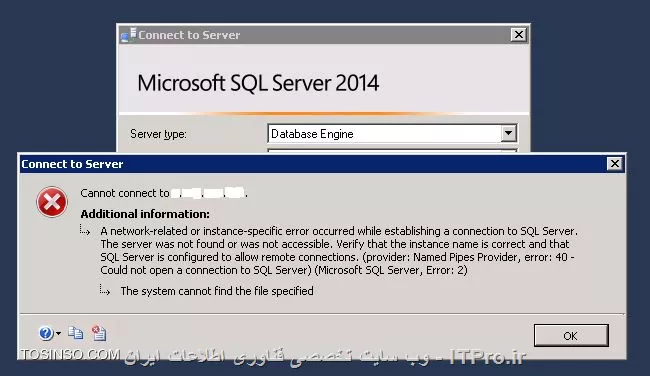Close the error Connect to Server dialog
650x376 pixels.
pos(614,164)
